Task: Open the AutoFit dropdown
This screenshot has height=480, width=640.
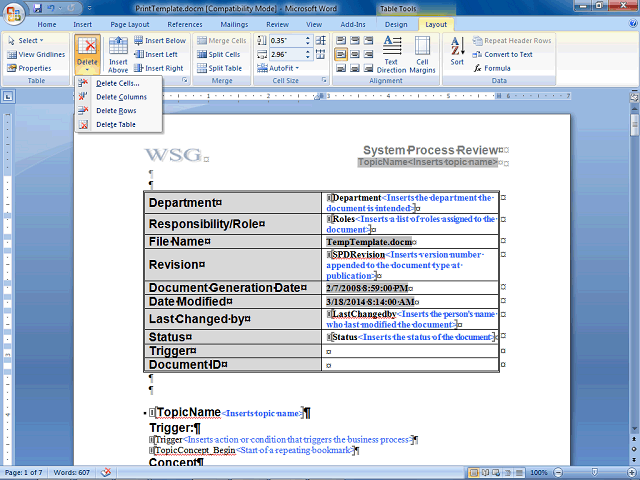Action: [x=278, y=68]
